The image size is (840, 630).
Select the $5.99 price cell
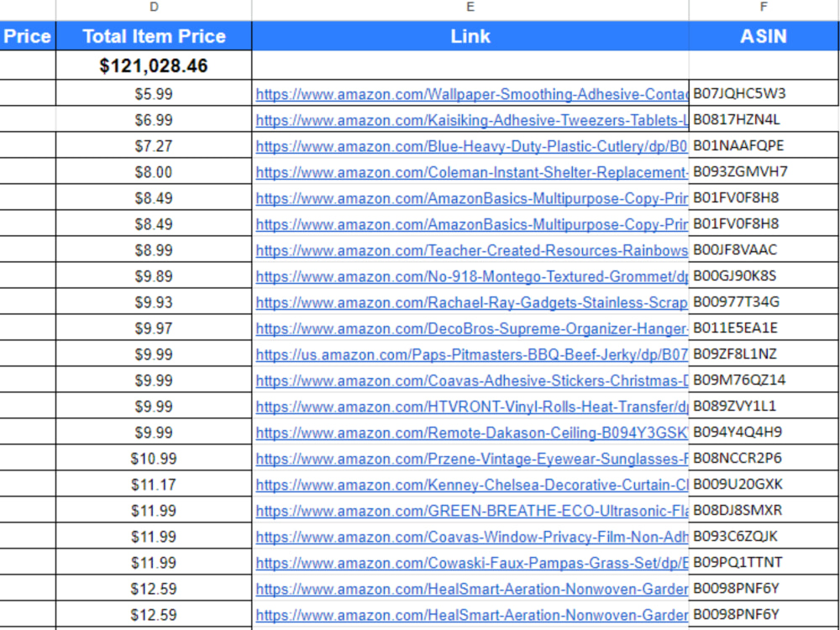(x=154, y=94)
